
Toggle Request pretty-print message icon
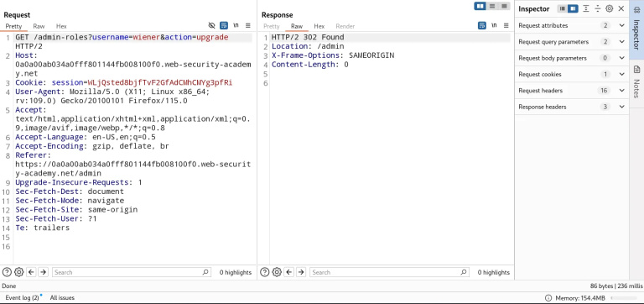[224, 25]
